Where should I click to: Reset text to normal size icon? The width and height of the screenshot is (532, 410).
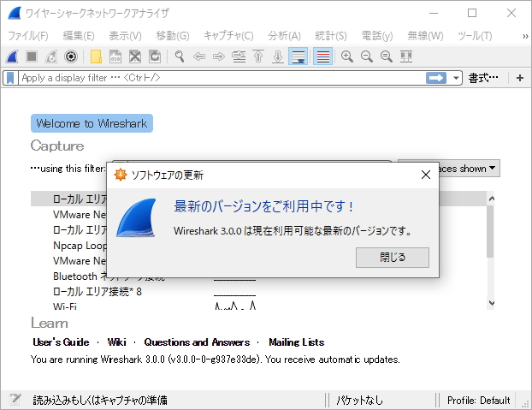point(387,56)
